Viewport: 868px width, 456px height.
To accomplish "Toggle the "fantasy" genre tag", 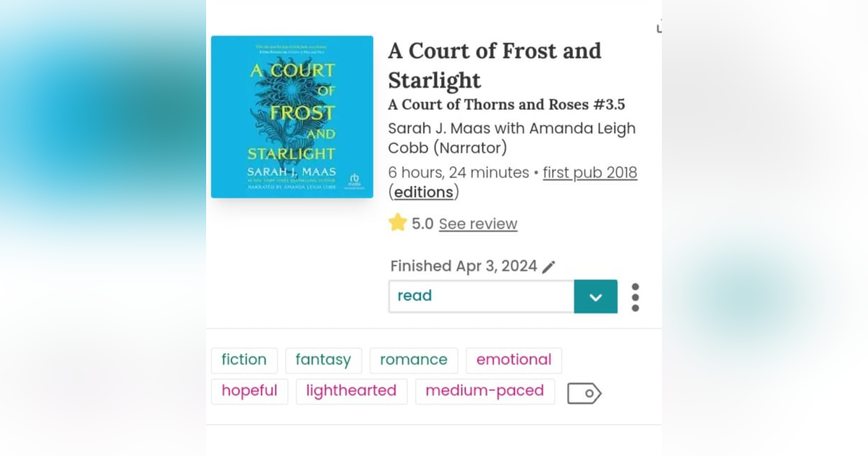I will click(323, 360).
